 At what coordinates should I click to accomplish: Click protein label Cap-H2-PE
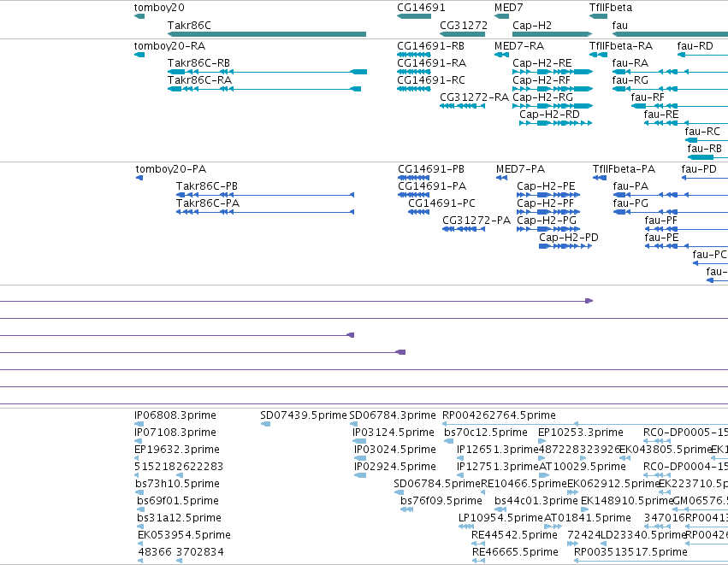point(546,186)
